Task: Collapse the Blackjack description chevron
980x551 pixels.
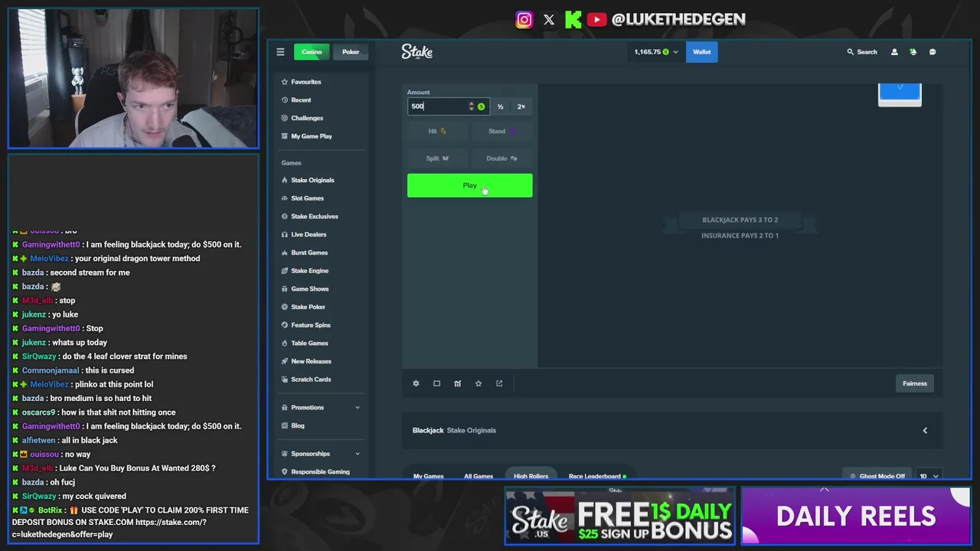Action: coord(925,430)
